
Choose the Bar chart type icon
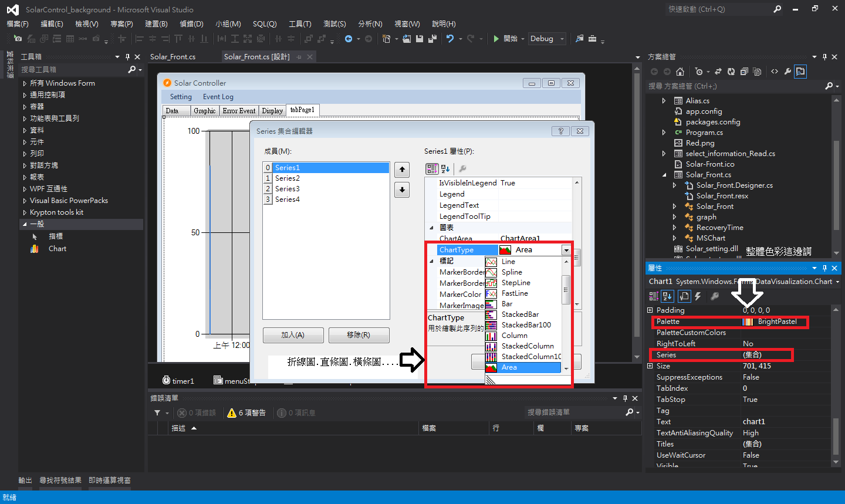tap(491, 304)
